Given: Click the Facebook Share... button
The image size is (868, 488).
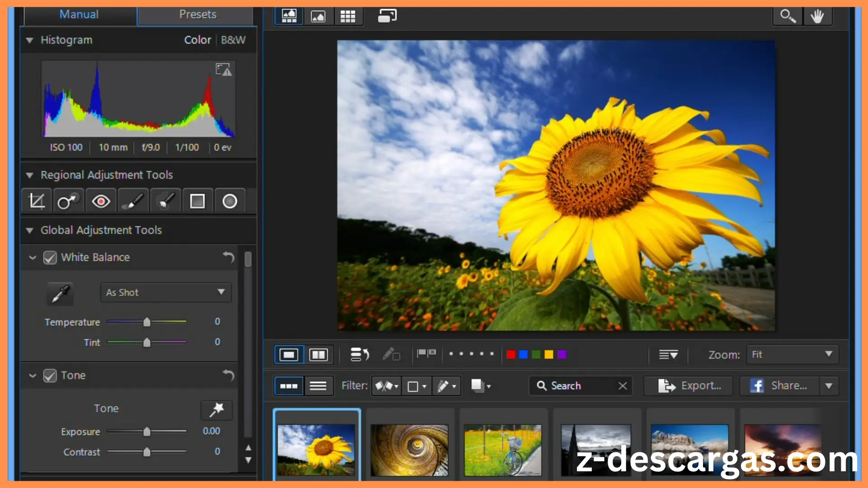Looking at the screenshot, I should (780, 386).
